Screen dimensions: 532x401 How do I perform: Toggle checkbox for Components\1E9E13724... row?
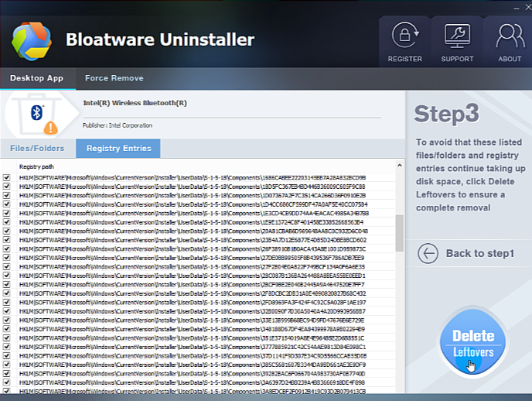[6, 222]
